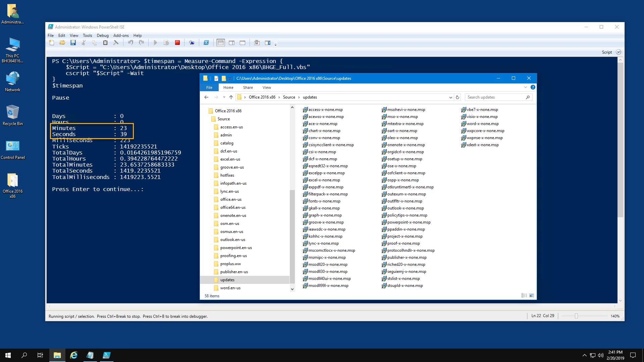Show script pane on right layout icon
Viewport: 644px width, 362px height.
[231, 43]
